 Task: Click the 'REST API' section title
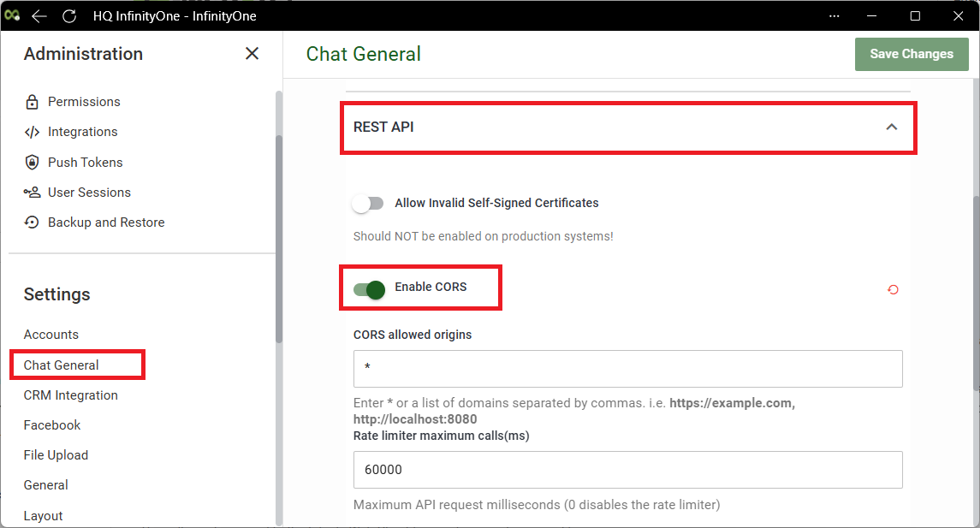coord(383,127)
